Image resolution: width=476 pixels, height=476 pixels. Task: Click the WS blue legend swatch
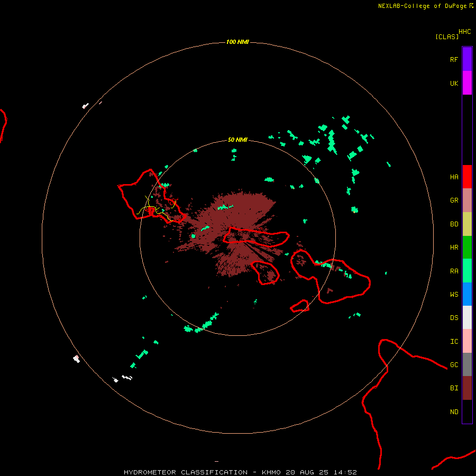coord(467,294)
